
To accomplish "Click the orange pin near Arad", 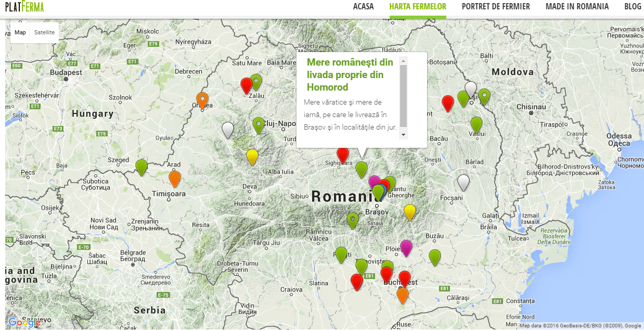I will [175, 179].
